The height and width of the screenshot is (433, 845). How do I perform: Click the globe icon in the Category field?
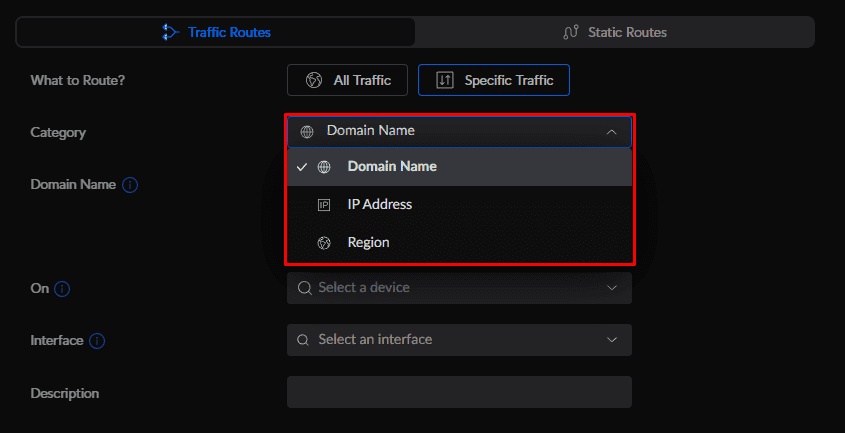(307, 132)
